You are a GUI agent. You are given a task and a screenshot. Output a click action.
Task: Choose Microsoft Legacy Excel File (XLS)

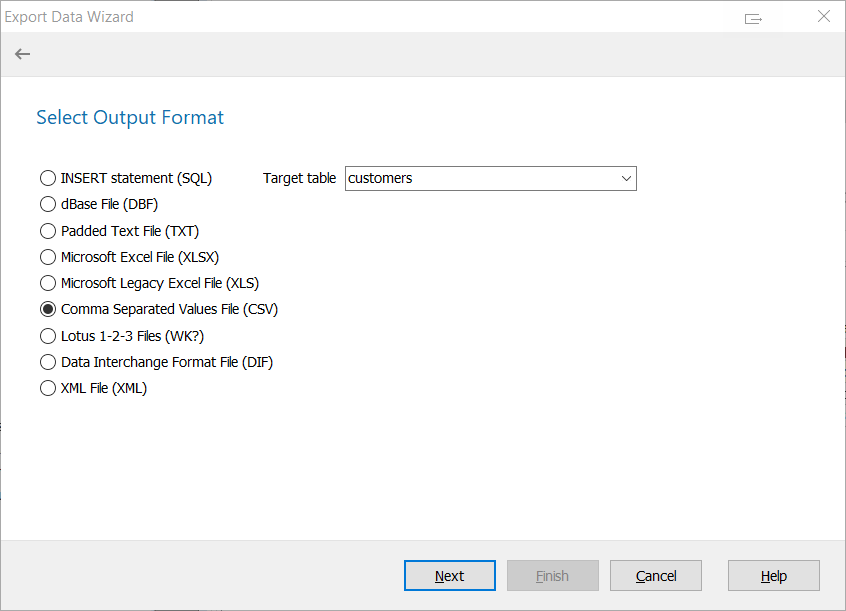[48, 283]
